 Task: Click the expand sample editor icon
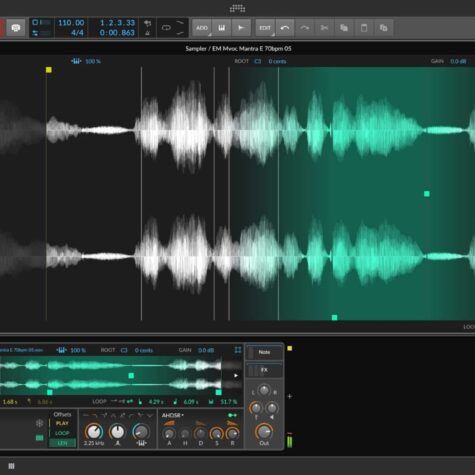pos(238,350)
